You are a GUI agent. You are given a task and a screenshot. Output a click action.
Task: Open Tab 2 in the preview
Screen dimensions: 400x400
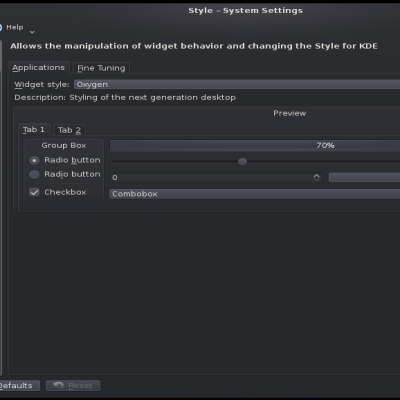(x=69, y=130)
